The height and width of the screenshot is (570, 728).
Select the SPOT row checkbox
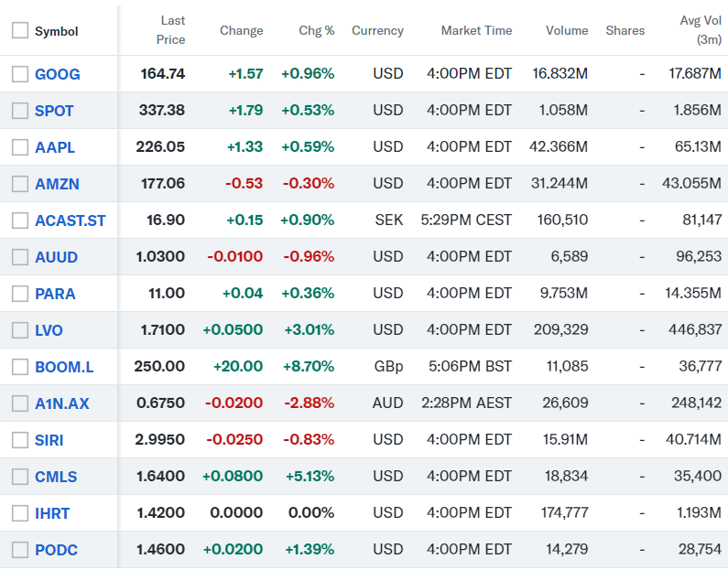pos(20,111)
